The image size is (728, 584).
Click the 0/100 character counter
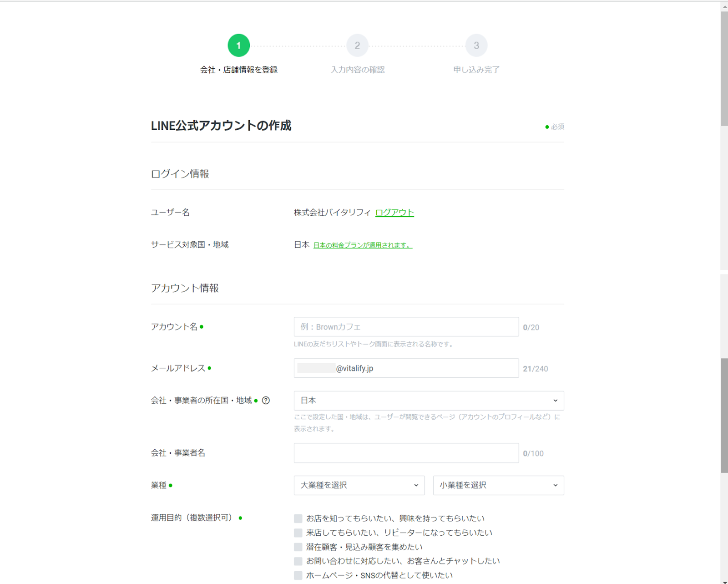[x=533, y=454]
